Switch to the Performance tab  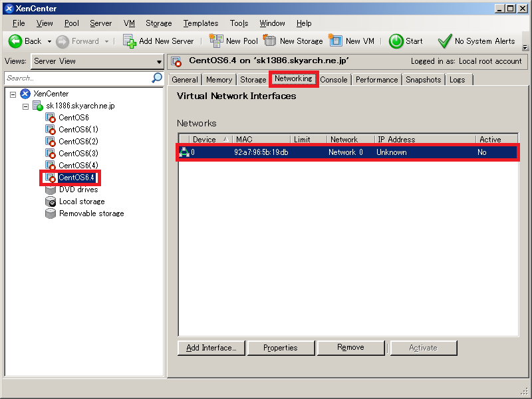376,80
